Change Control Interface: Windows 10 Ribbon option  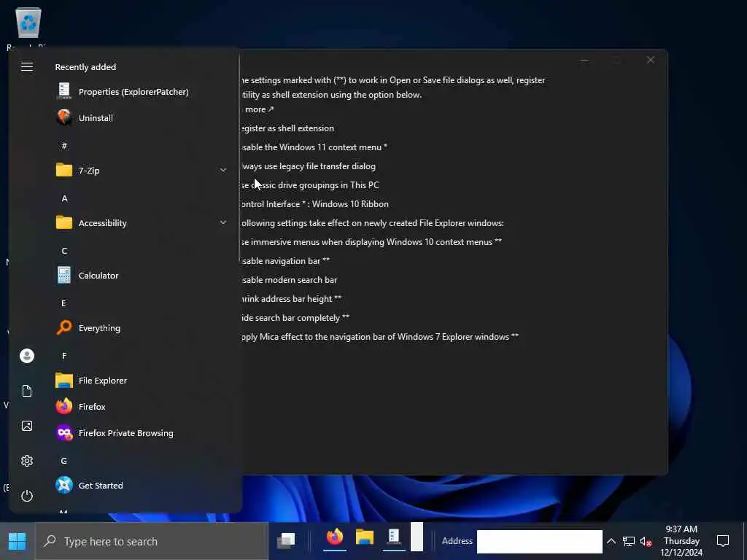315,204
